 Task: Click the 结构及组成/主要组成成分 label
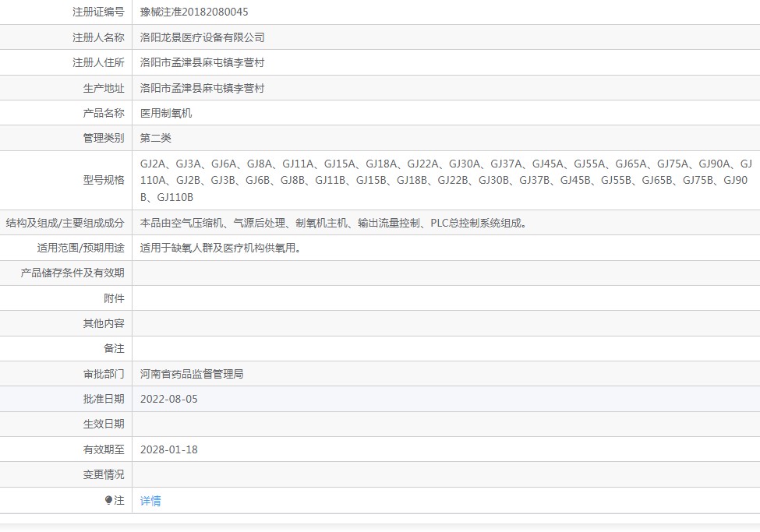[65, 223]
